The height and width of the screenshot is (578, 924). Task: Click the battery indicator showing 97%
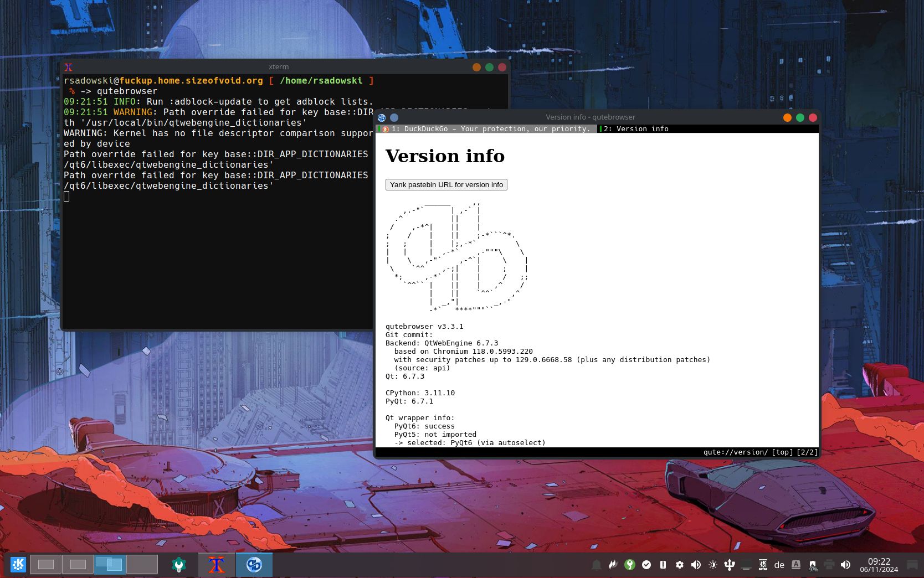point(813,565)
